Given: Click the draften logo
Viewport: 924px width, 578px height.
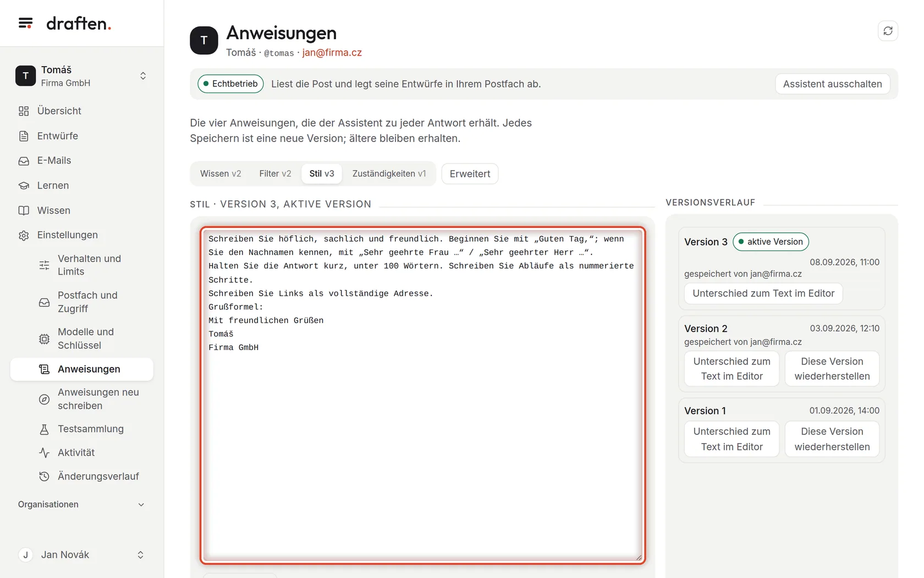Looking at the screenshot, I should [x=79, y=23].
